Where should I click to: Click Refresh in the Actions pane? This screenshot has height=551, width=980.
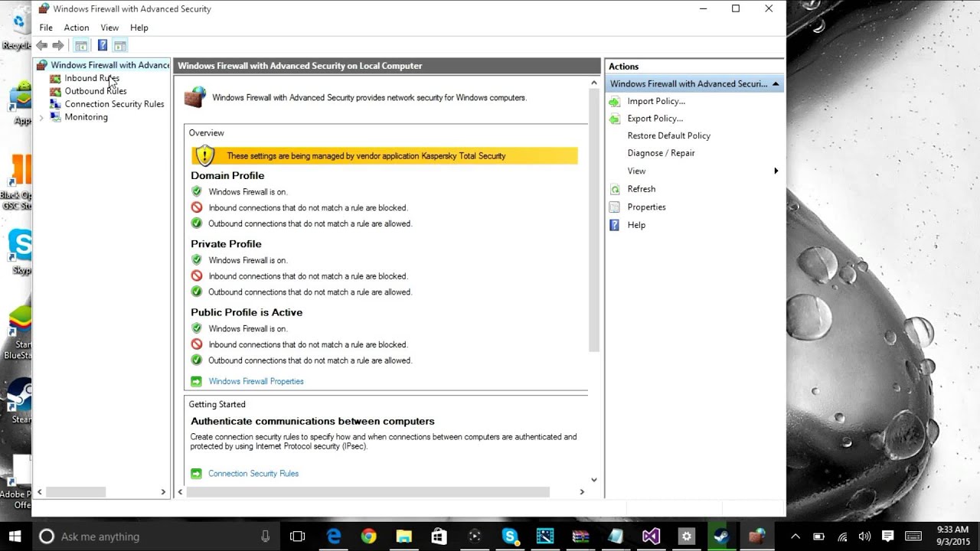641,189
